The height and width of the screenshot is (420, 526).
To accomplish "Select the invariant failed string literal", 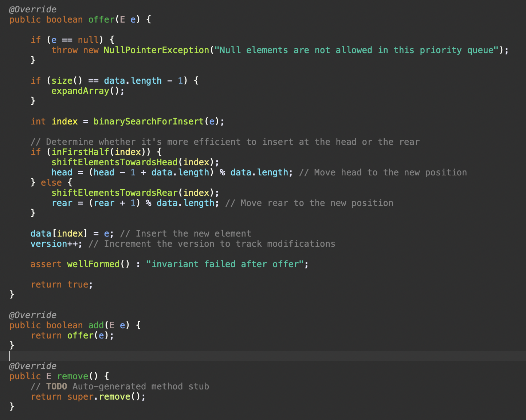I will pyautogui.click(x=226, y=264).
